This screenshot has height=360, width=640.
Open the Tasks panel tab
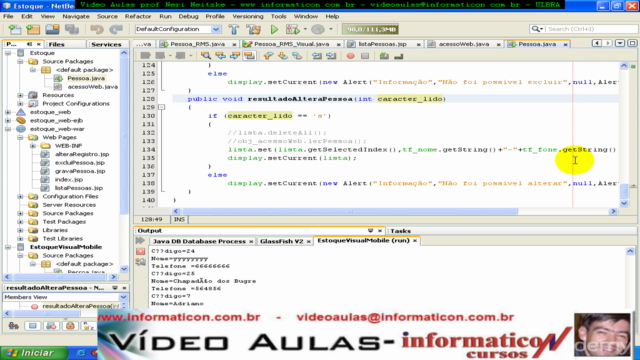[x=400, y=231]
